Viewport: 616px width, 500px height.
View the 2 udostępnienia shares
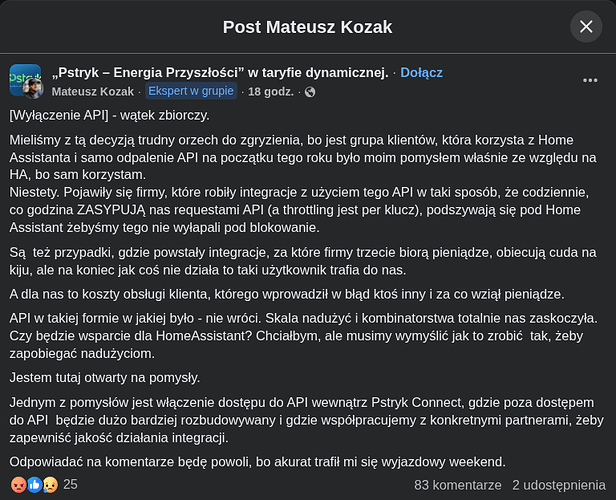(559, 485)
